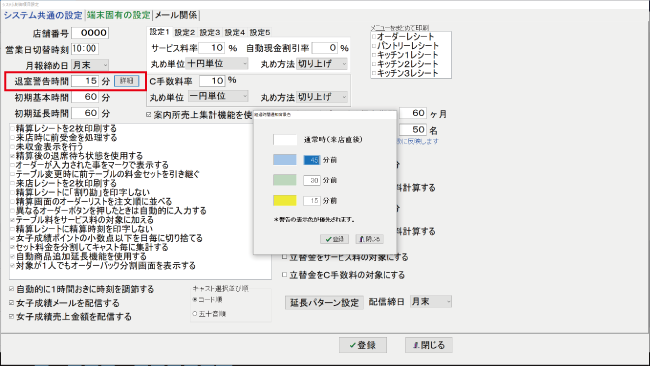Open the システム共通の設定 tab
This screenshot has width=650, height=366.
pos(43,15)
